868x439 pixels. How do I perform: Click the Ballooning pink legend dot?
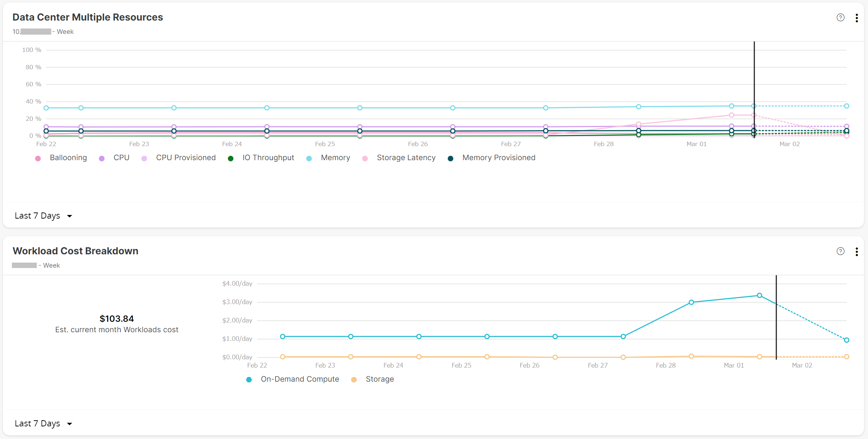38,159
